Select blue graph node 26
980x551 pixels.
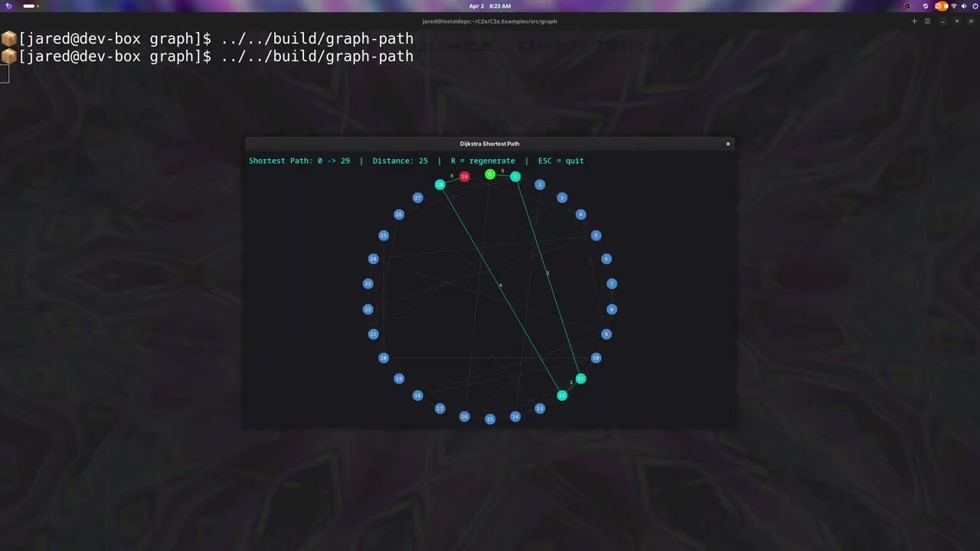(x=399, y=214)
